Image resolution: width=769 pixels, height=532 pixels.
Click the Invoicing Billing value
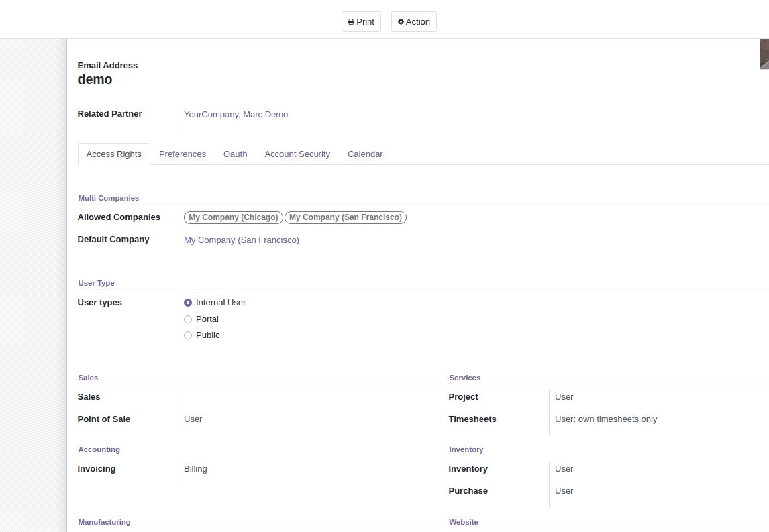pyautogui.click(x=196, y=469)
